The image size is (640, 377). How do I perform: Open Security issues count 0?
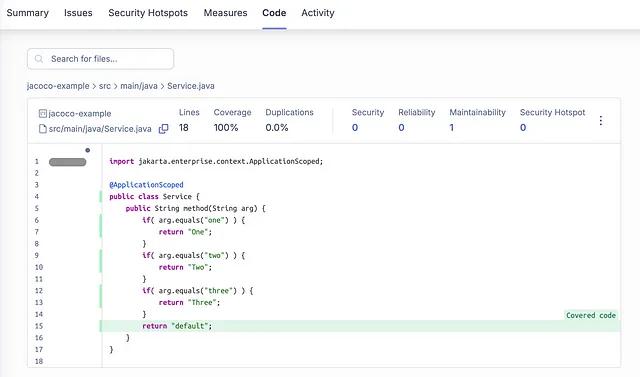(355, 128)
